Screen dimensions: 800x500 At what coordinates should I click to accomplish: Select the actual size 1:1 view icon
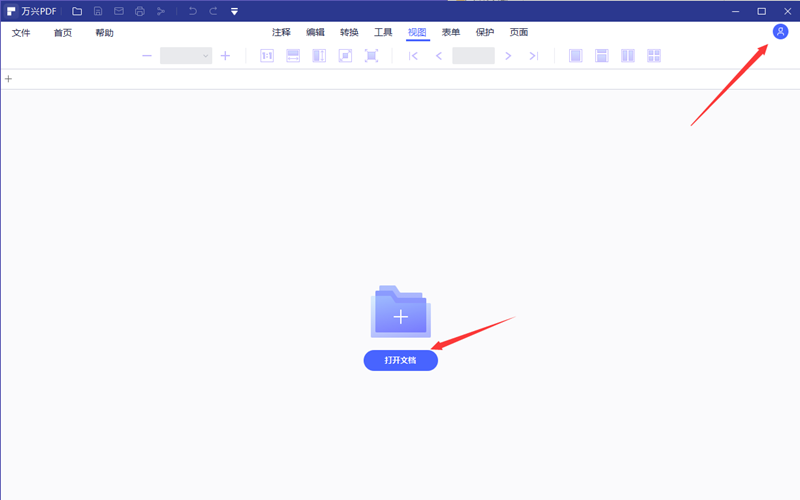click(x=267, y=56)
